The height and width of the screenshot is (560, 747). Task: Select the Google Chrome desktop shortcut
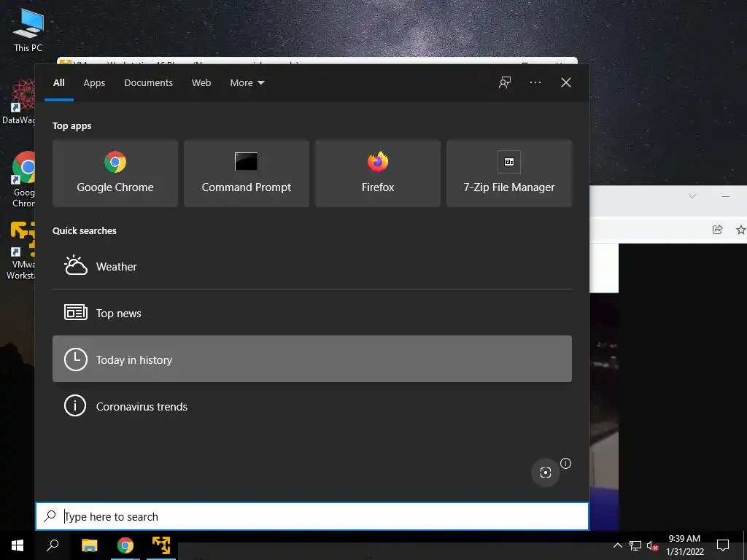23,179
